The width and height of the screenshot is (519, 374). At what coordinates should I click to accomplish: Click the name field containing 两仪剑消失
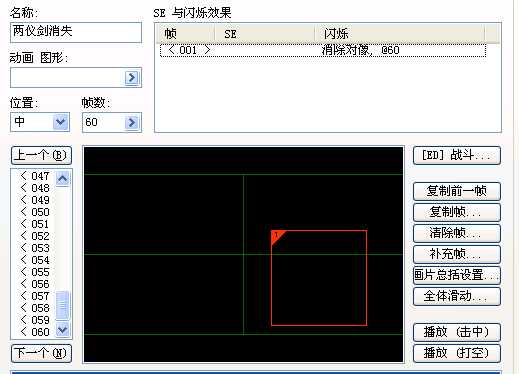coord(76,32)
